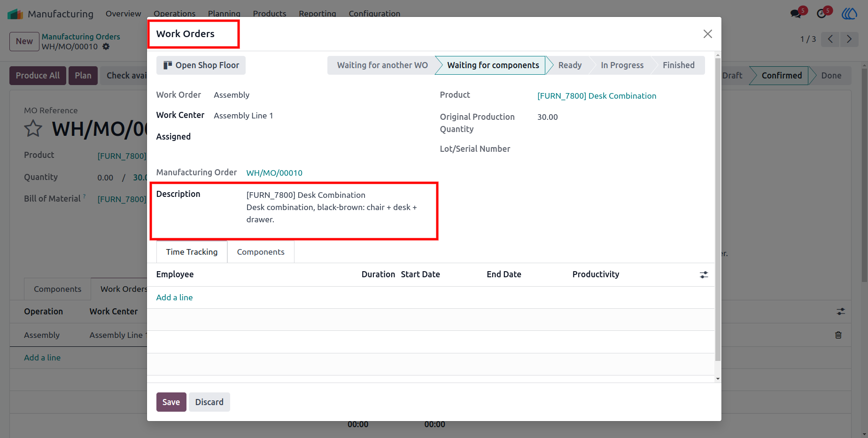Open Time Tracking column settings icon
Viewport: 868px width, 438px height.
point(704,275)
